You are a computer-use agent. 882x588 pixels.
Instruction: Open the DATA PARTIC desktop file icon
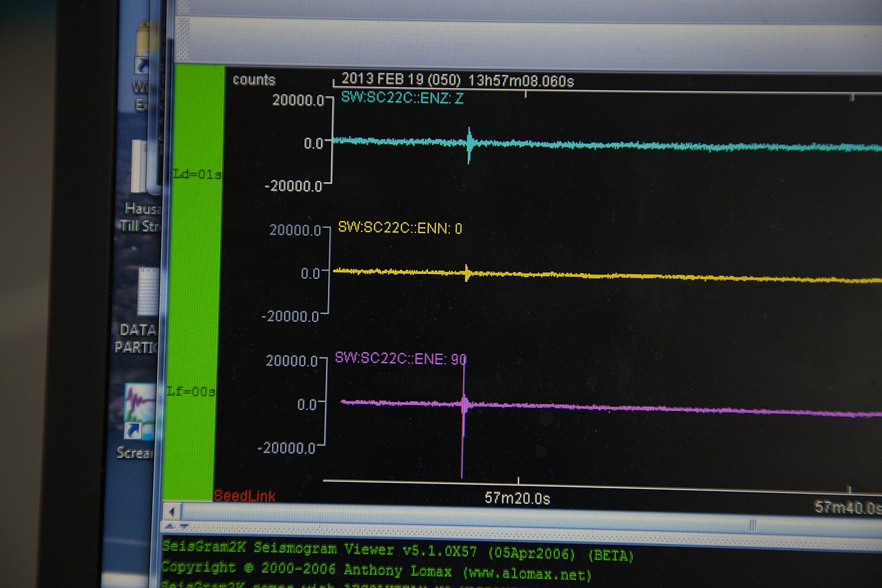click(138, 310)
